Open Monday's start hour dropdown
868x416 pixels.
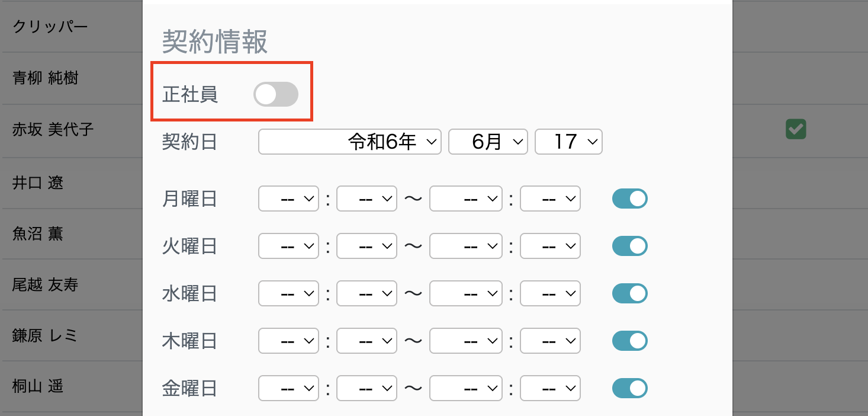[x=288, y=199]
